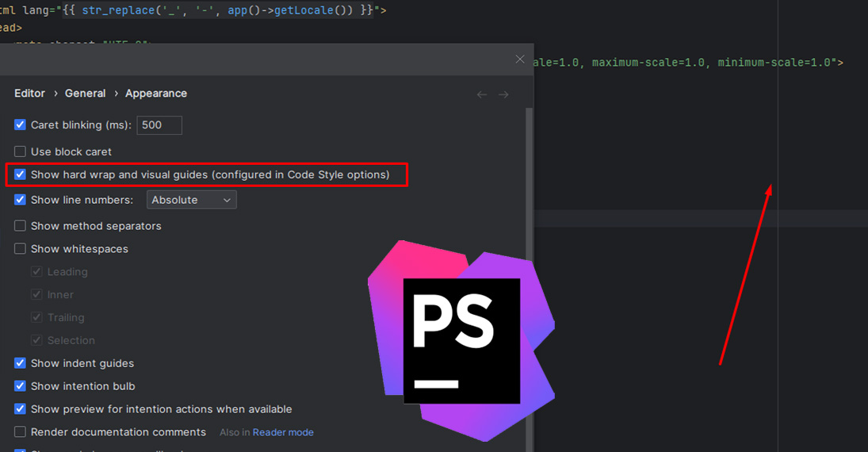Toggle the Trailing whitespace checkbox

click(36, 317)
